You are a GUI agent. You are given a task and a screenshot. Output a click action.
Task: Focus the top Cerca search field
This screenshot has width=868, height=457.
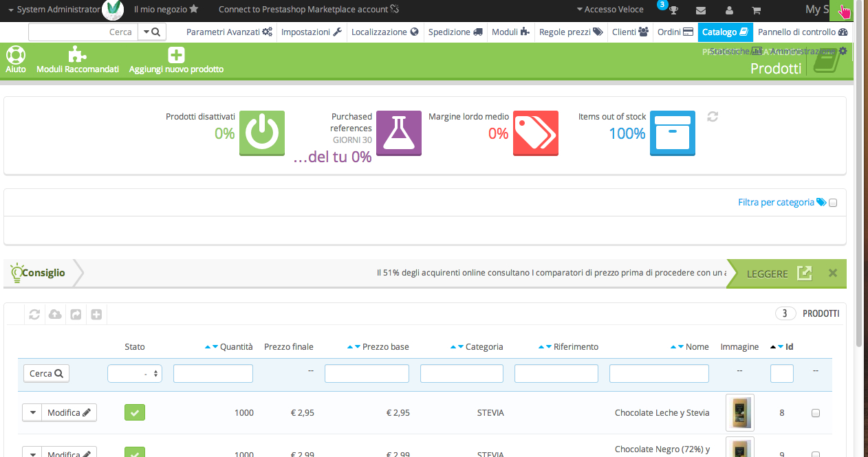83,32
